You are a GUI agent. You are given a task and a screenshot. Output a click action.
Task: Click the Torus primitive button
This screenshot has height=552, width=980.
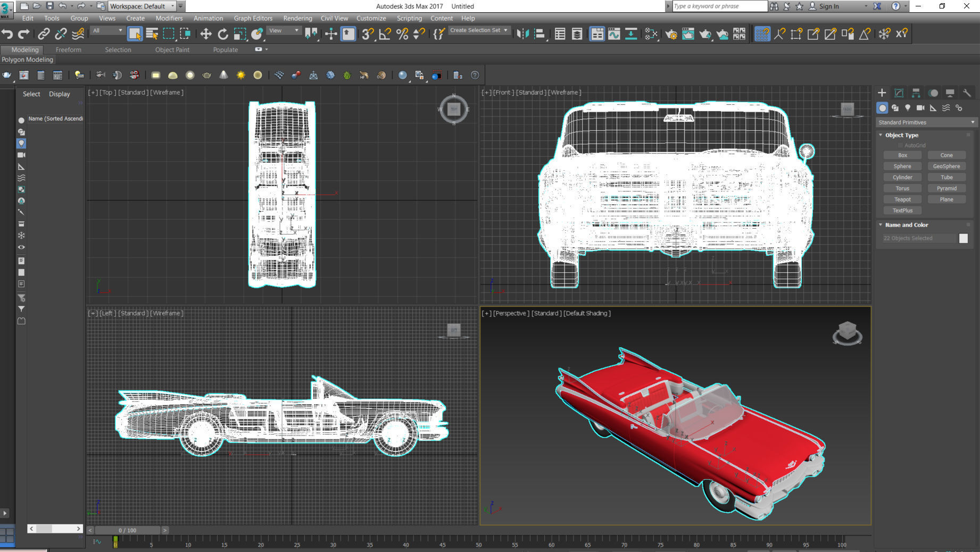[902, 188]
